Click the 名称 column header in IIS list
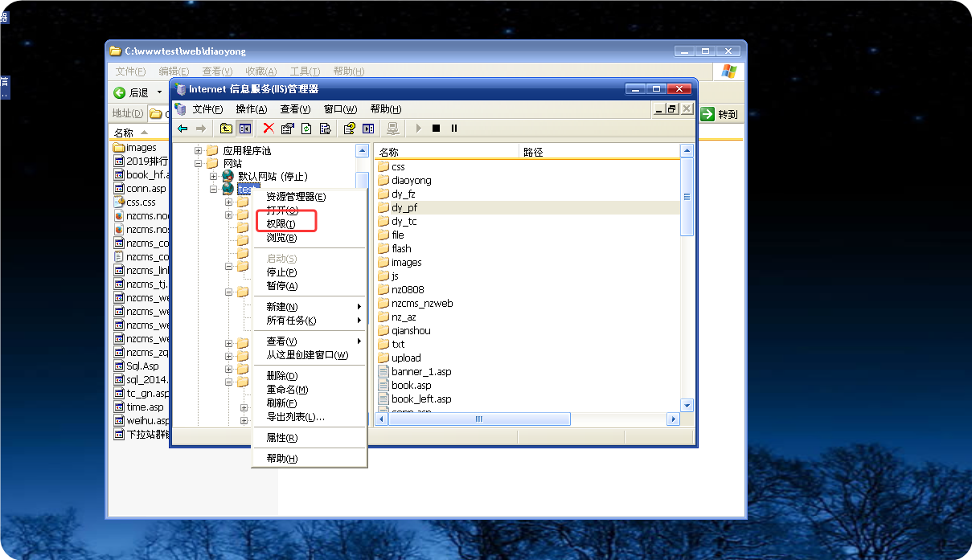The image size is (972, 560). point(447,151)
